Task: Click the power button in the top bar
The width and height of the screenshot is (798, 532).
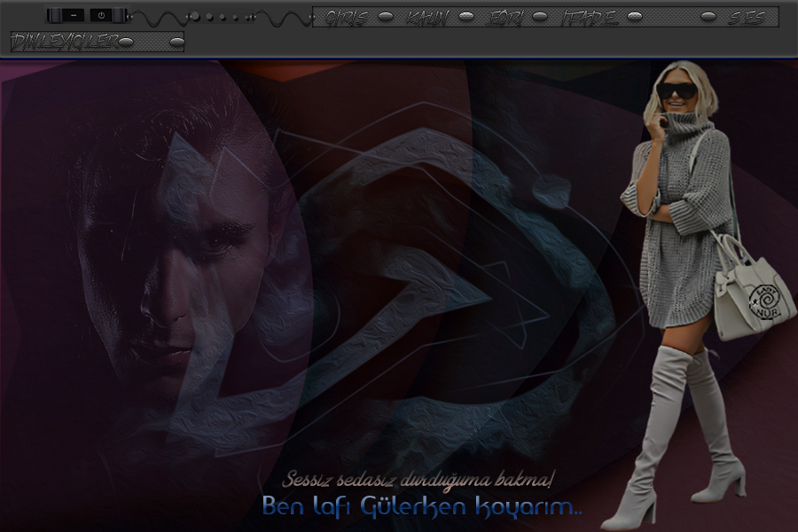Action: pyautogui.click(x=101, y=15)
